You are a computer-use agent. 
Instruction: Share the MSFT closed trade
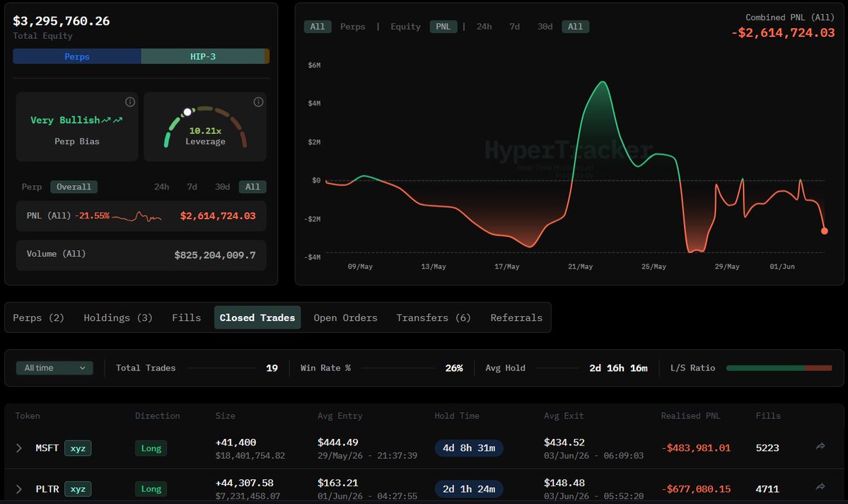tap(820, 446)
